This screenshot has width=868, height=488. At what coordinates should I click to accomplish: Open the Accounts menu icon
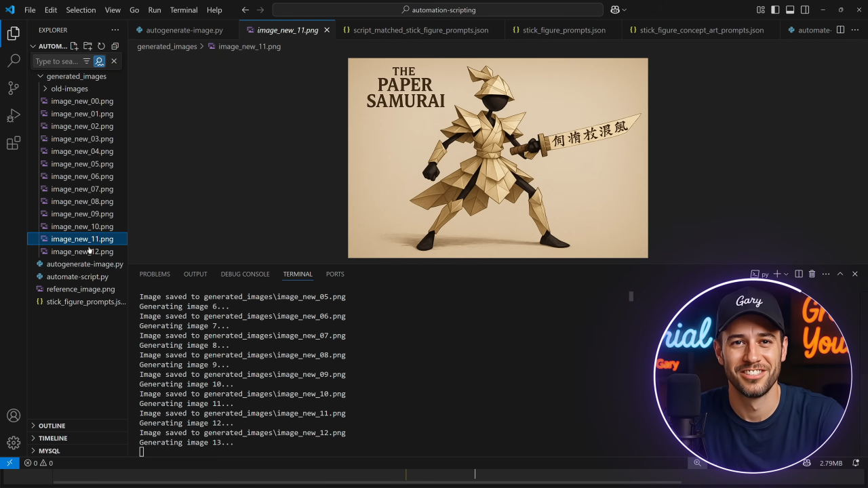click(x=14, y=415)
